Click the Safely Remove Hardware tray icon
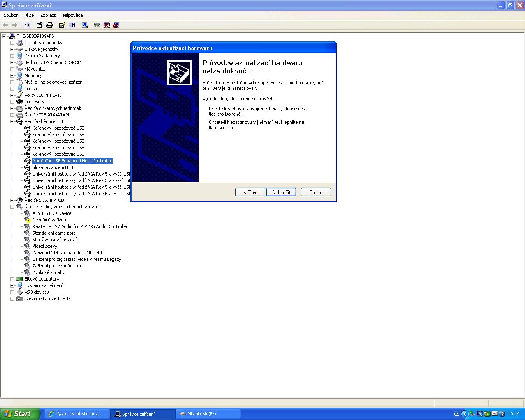The image size is (525, 420). click(x=472, y=414)
